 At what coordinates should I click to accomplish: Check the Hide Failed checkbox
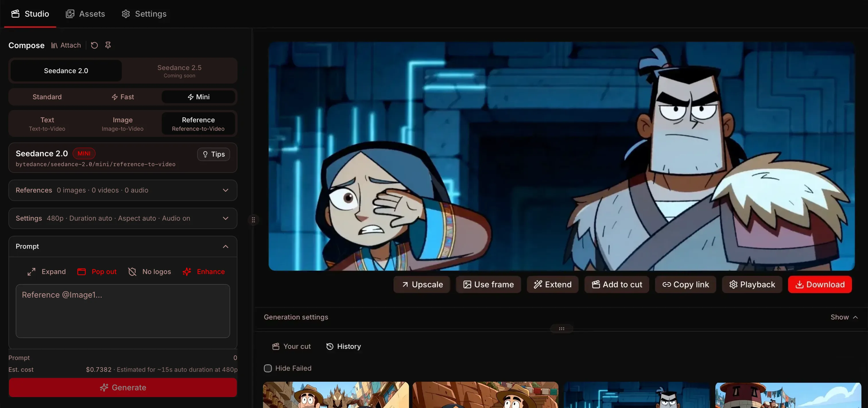tap(268, 369)
